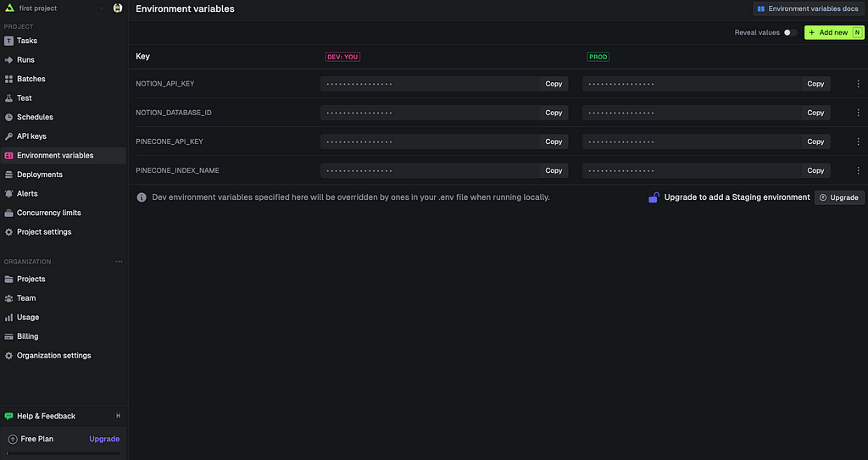Screen dimensions: 868x460
Task: Click the Project settings gear icon
Action: (x=8, y=232)
